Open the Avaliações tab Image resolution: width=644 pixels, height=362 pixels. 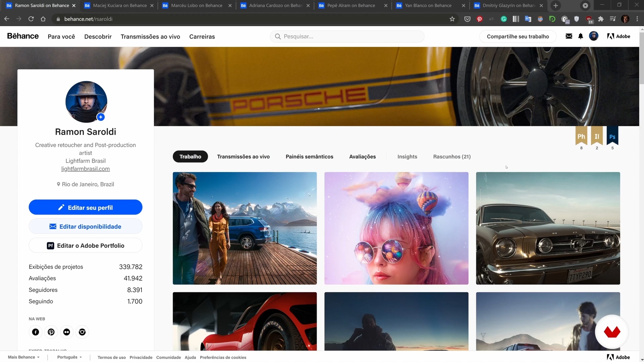click(362, 157)
